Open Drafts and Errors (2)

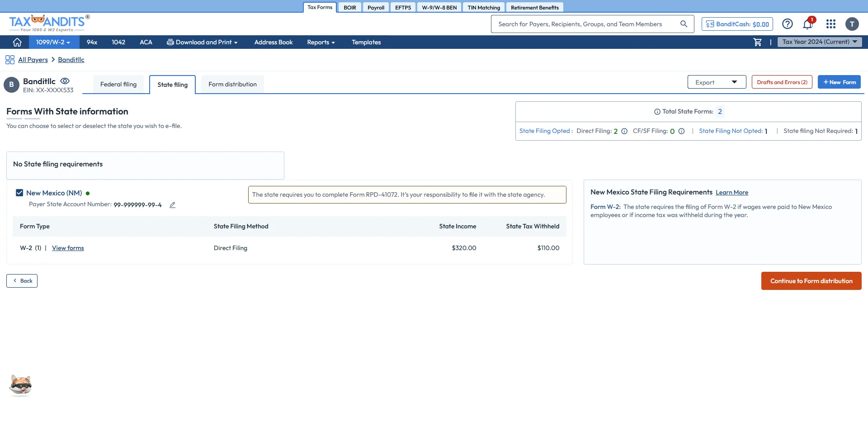pos(782,82)
